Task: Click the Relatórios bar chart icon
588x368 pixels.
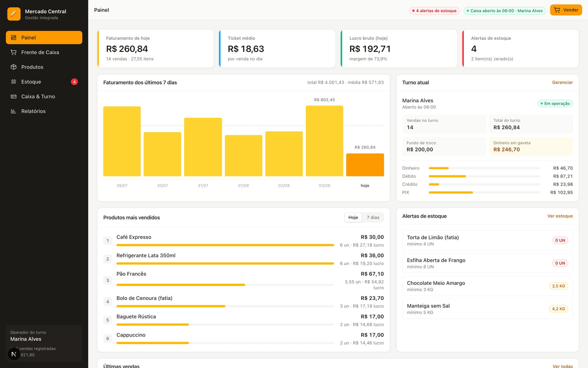Action: [14, 111]
